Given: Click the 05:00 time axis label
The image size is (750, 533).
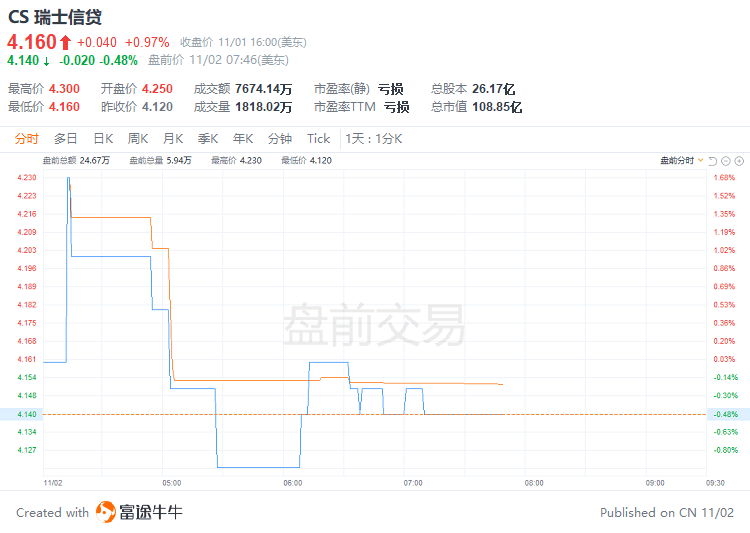Looking at the screenshot, I should [172, 483].
